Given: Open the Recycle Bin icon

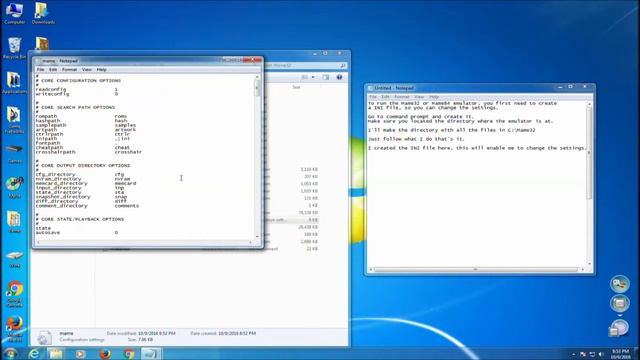Looking at the screenshot, I should [x=14, y=48].
